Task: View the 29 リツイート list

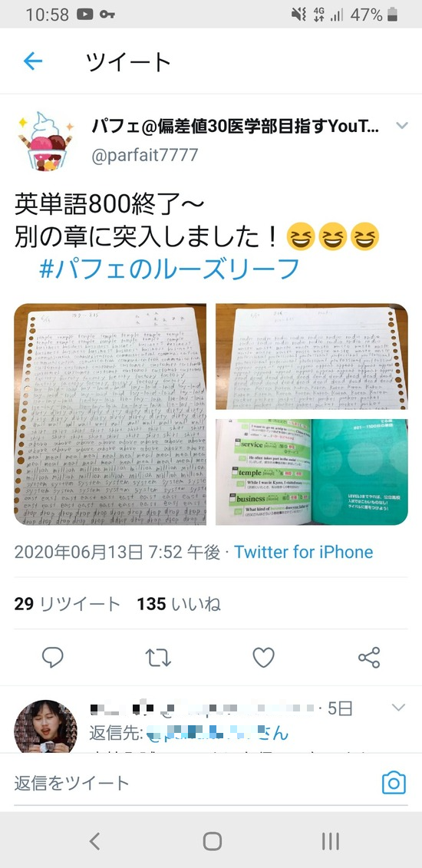Action: point(67,604)
